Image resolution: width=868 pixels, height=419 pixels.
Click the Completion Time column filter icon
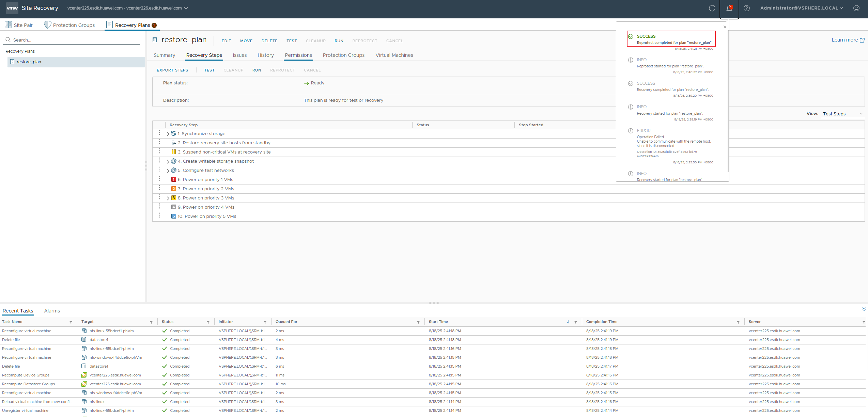[x=738, y=322]
